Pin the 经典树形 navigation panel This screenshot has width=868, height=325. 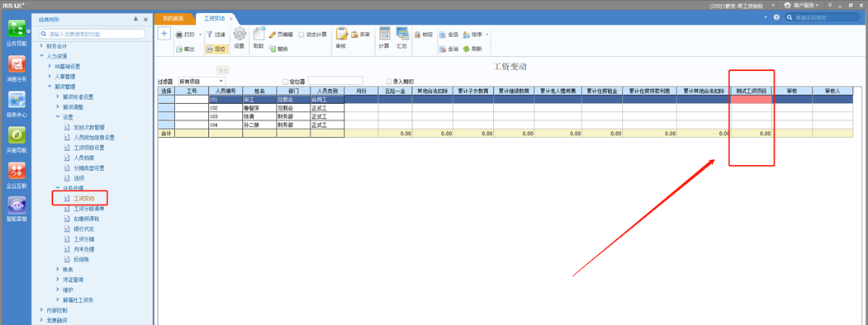tap(135, 19)
